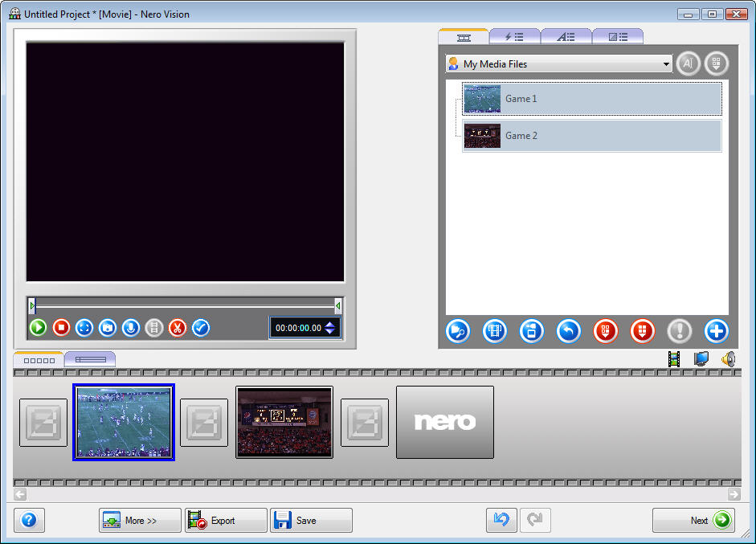Viewport: 756px width, 544px height.
Task: Select Game 1 in the media list
Action: pos(592,98)
